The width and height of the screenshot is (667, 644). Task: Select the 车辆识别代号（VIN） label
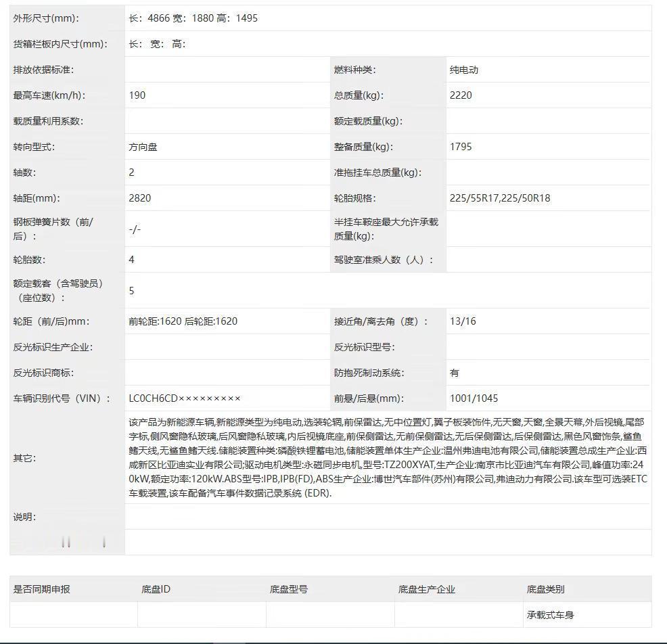[x=62, y=398]
